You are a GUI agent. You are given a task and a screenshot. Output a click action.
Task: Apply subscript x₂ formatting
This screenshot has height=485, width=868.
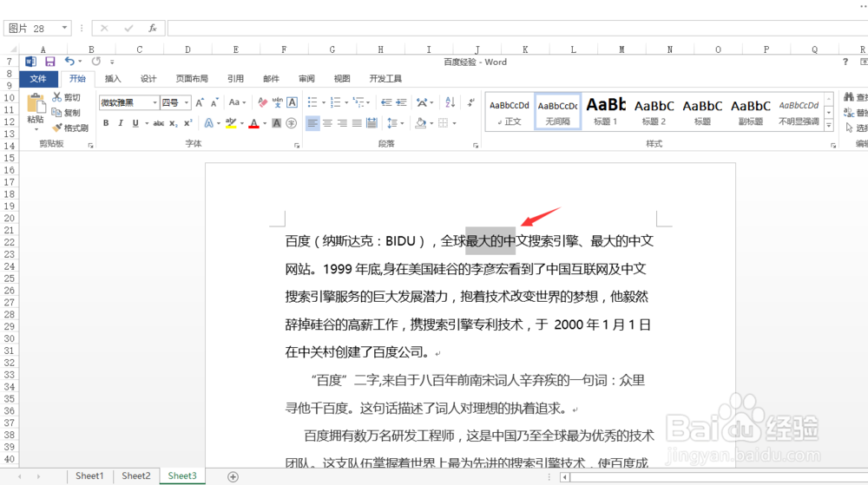(x=174, y=123)
